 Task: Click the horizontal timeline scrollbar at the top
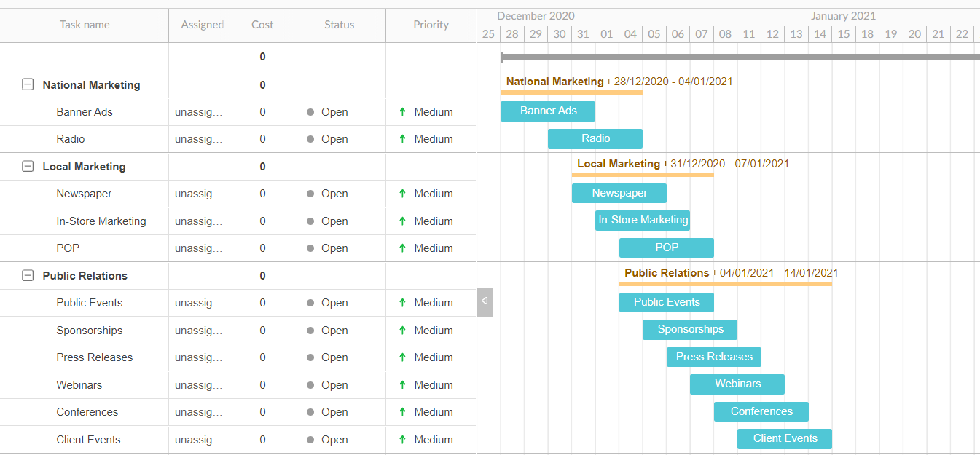pyautogui.click(x=729, y=55)
